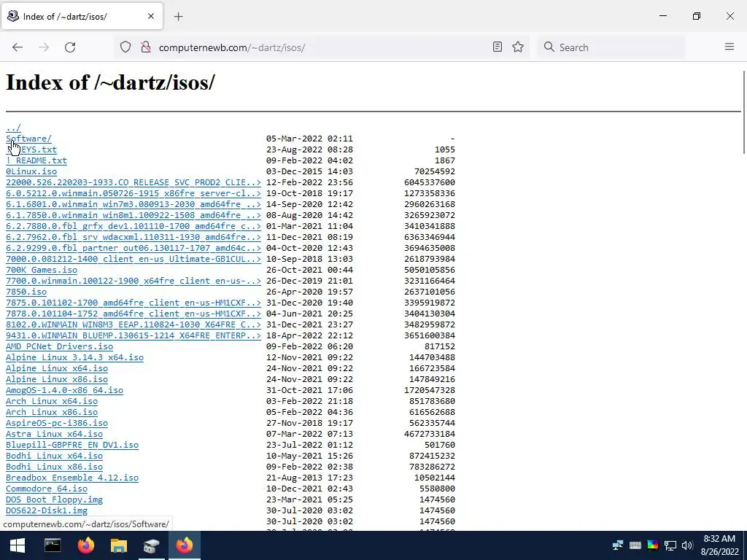Click the Search box
Viewport: 747px width, 560px height.
[x=611, y=47]
